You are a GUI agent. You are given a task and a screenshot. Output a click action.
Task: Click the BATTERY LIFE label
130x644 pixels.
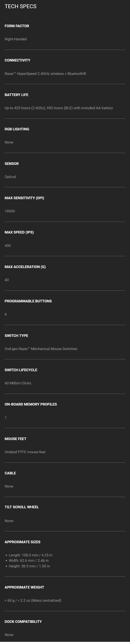point(16,95)
